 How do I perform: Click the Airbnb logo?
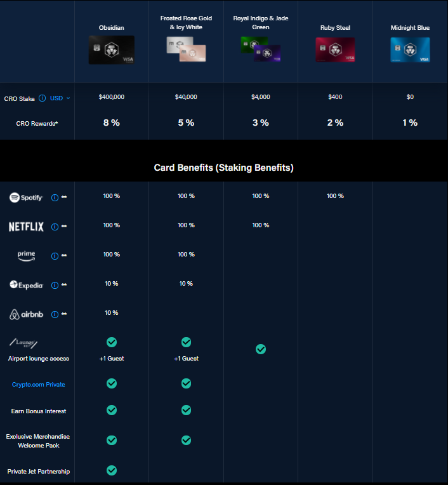pos(26,314)
